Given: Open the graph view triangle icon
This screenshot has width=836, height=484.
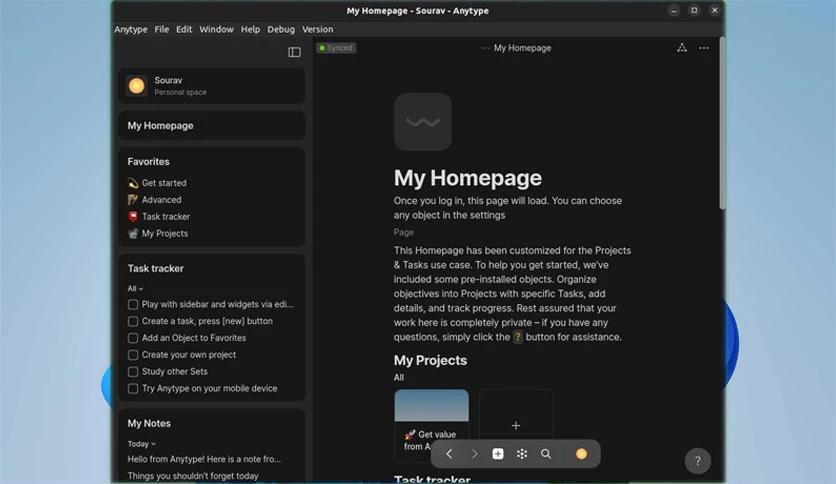Looking at the screenshot, I should click(682, 48).
